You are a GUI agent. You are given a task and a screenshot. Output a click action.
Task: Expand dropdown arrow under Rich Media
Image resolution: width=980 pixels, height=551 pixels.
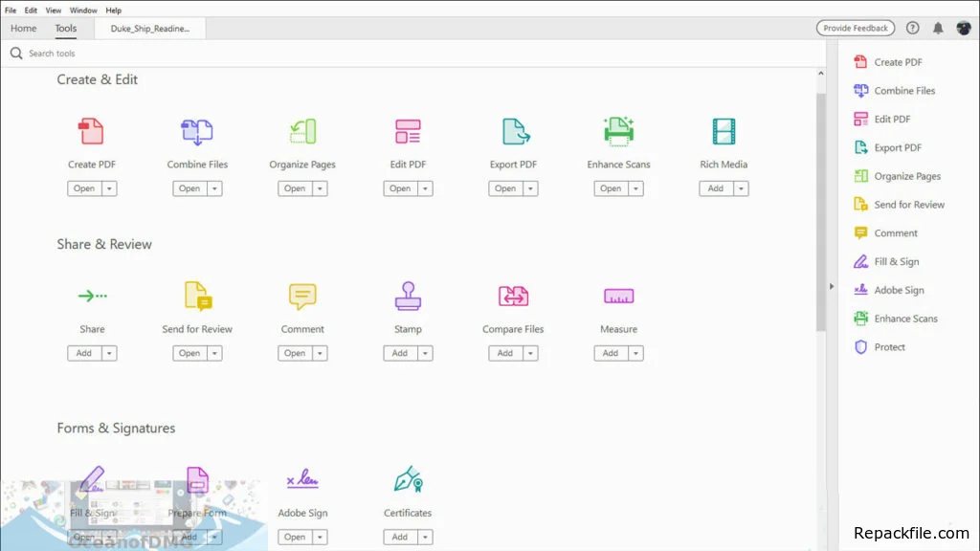tap(742, 188)
